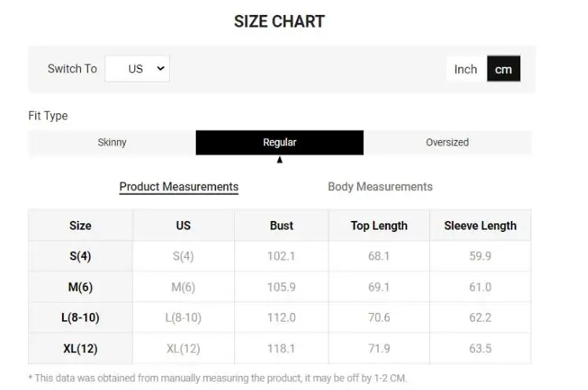This screenshot has width=588, height=390.
Task: Click the Bust column header
Action: [x=281, y=226]
